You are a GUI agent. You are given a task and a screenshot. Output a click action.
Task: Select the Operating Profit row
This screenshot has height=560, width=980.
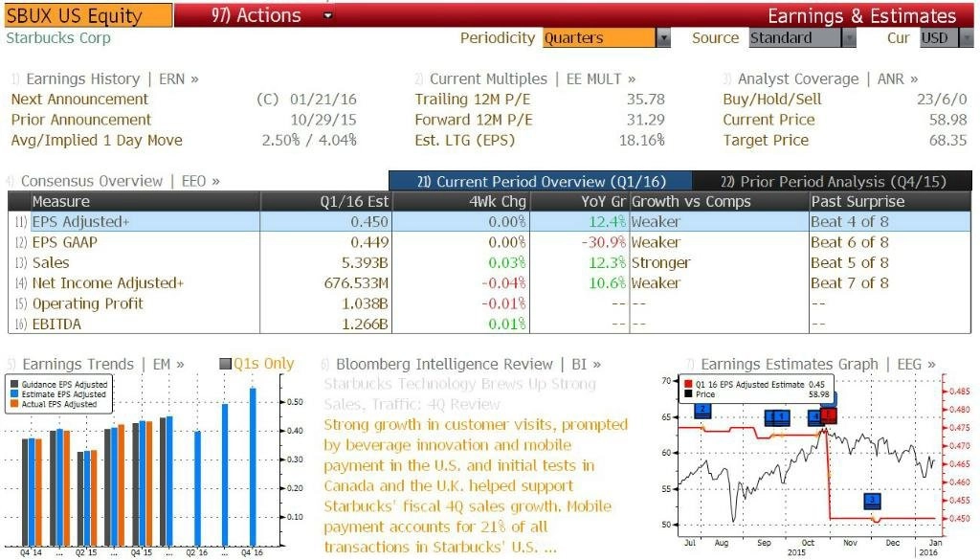[x=489, y=303]
